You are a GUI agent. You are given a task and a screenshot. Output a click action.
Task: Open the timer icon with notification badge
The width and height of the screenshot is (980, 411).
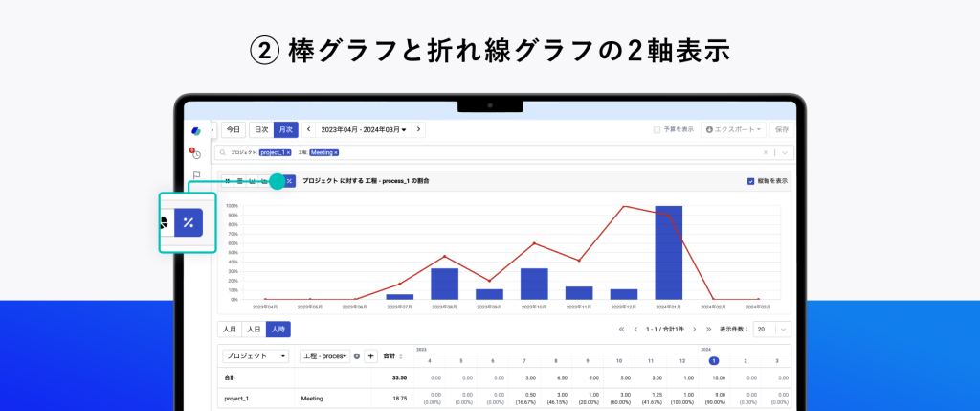click(x=195, y=153)
